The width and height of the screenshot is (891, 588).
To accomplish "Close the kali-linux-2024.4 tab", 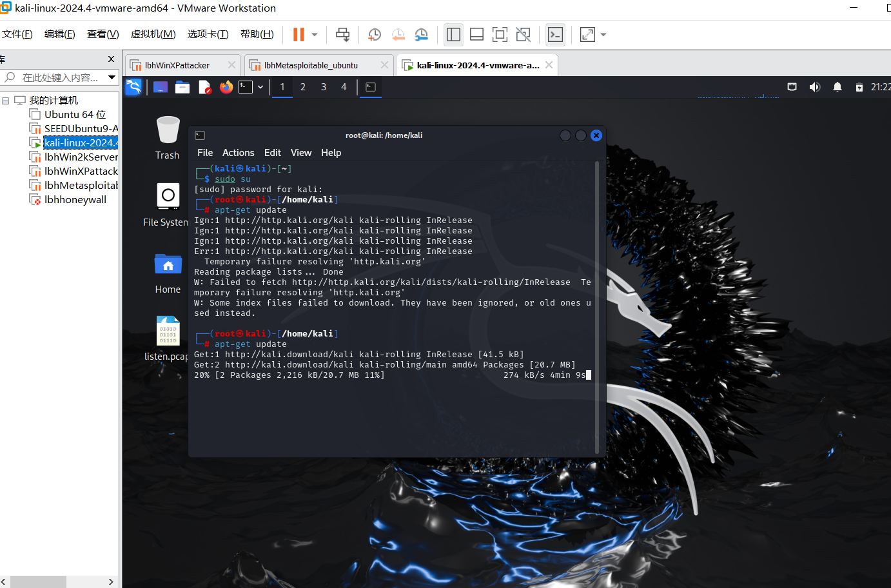I will tap(549, 65).
